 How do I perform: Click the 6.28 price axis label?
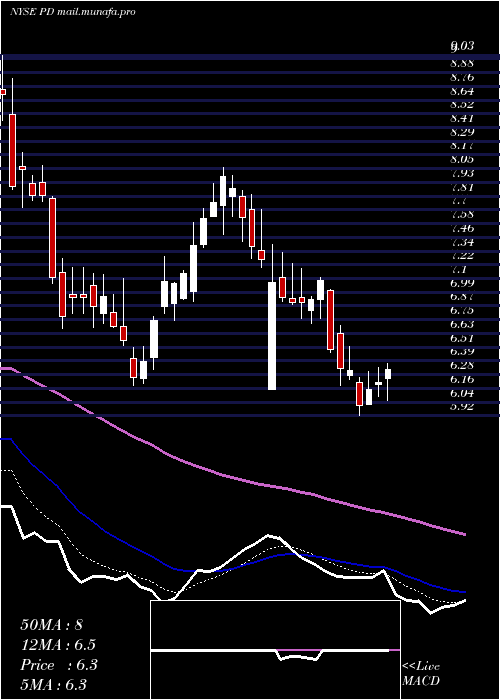point(462,365)
